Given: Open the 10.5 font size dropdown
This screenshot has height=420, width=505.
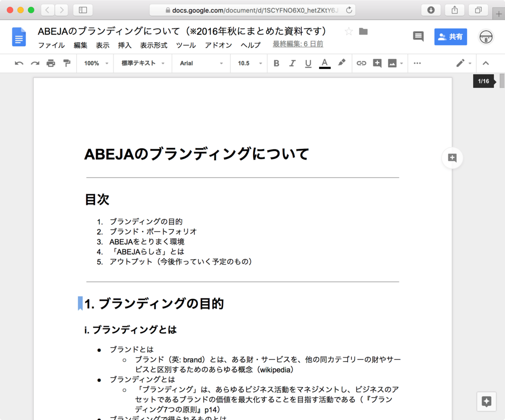Looking at the screenshot, I should 250,64.
